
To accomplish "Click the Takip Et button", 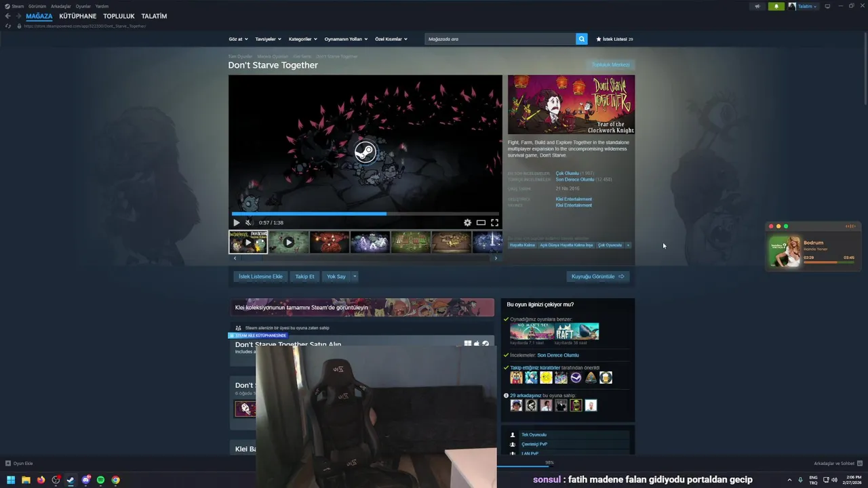I will coord(304,277).
